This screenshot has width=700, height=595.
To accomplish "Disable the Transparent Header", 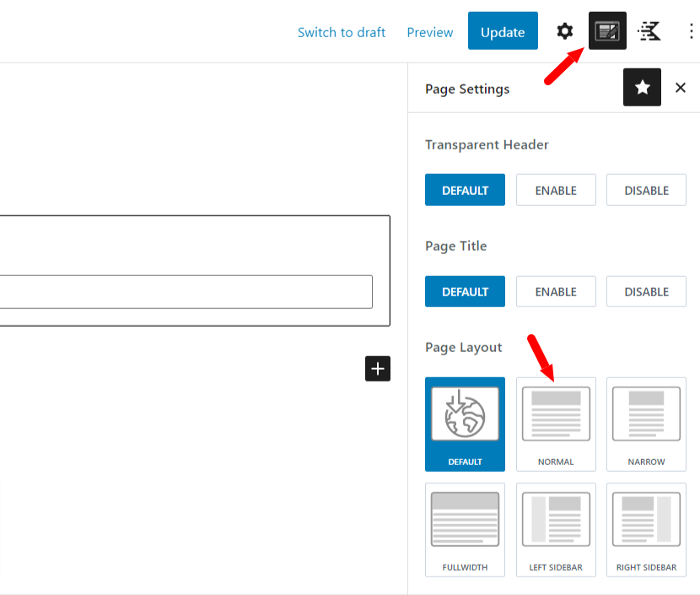I will tap(646, 190).
